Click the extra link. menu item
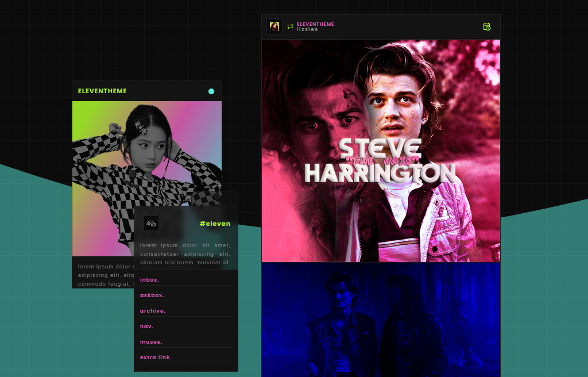 156,357
